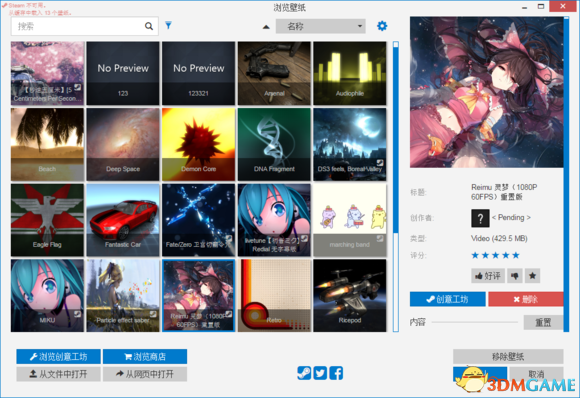580x398 pixels.
Task: Click the red 删除 delete button
Action: (x=526, y=299)
